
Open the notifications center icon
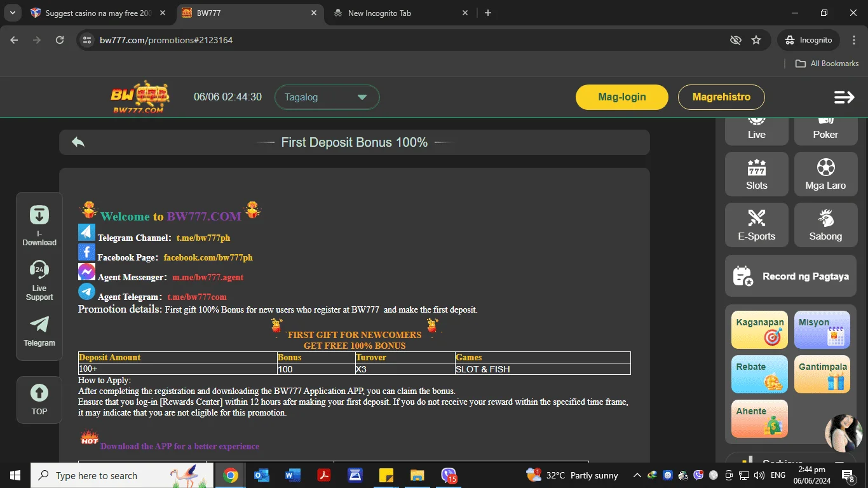click(x=848, y=475)
